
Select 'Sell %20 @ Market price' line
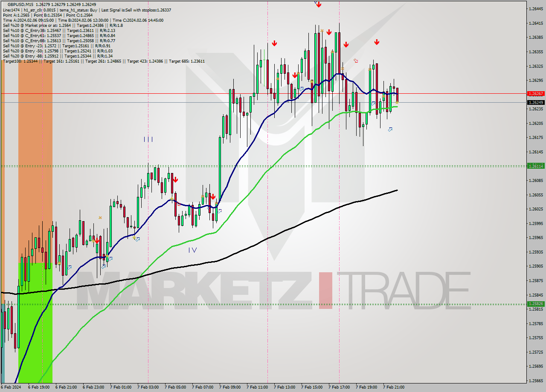[x=63, y=25]
